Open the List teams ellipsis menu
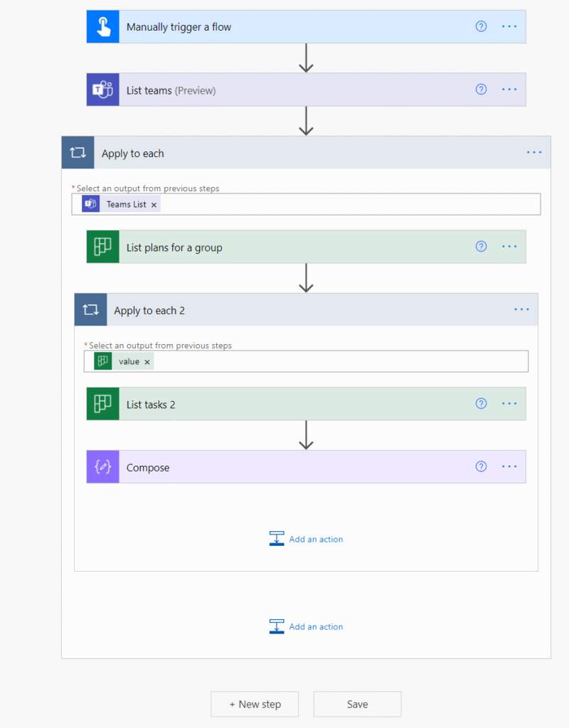Screen dimensions: 569x728 (509, 90)
